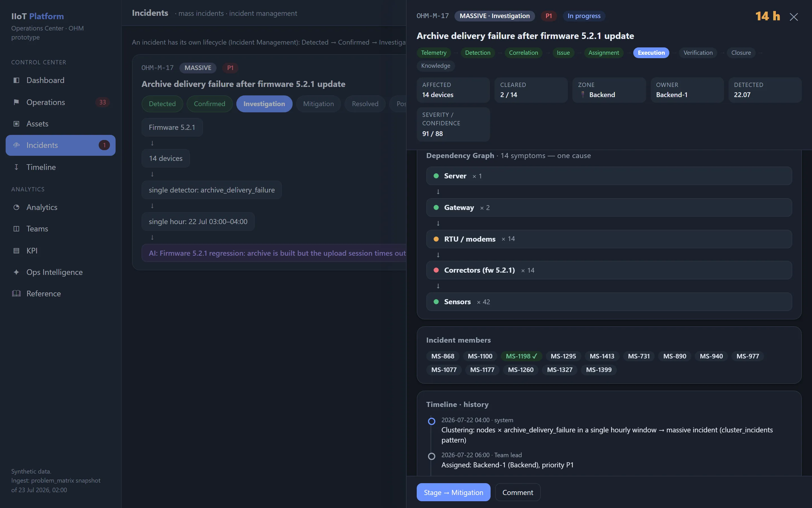The width and height of the screenshot is (812, 508).
Task: Click the Resolved lifecycle stage chip
Action: 365,104
